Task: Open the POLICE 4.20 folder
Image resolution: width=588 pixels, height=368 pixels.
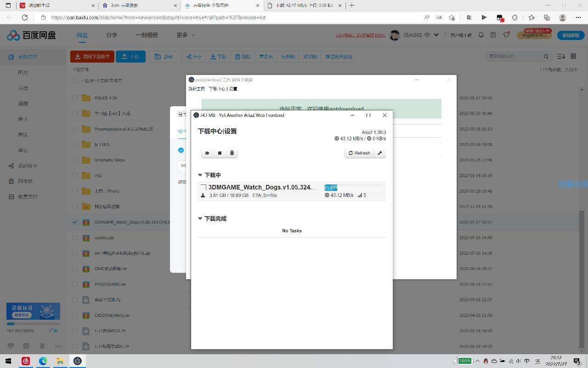Action: (x=106, y=98)
